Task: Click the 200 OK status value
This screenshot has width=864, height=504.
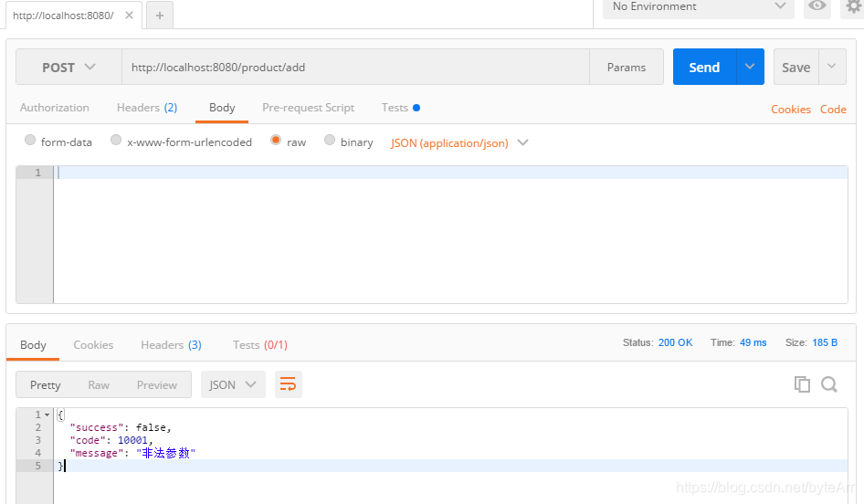Action: tap(676, 342)
